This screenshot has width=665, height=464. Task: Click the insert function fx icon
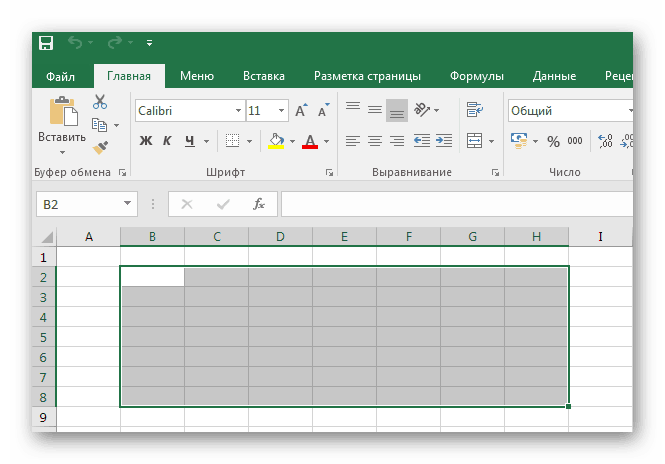click(x=259, y=204)
